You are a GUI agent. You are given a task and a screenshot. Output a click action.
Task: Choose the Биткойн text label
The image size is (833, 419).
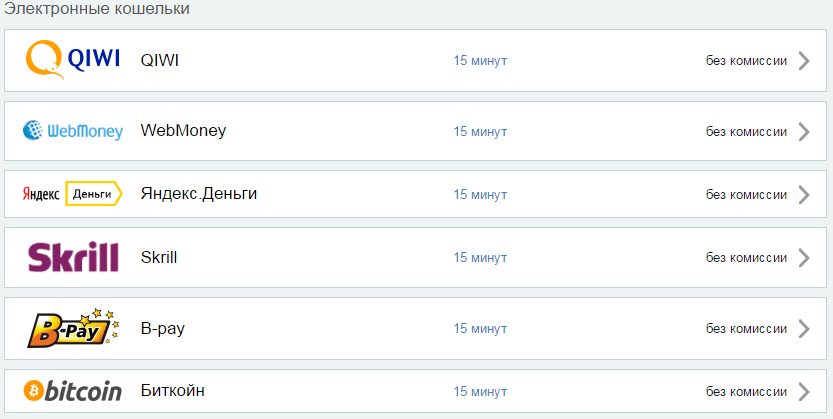coord(173,391)
